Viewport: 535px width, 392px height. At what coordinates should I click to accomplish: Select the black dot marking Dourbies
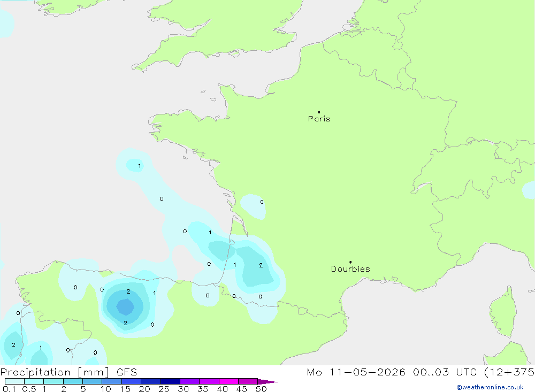tap(350, 262)
